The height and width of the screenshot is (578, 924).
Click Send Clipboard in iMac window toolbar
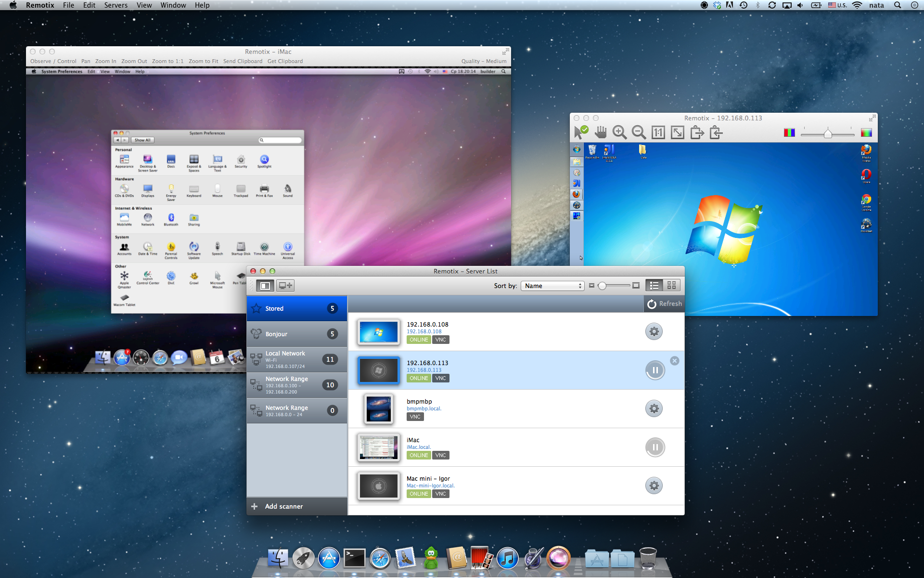[243, 61]
